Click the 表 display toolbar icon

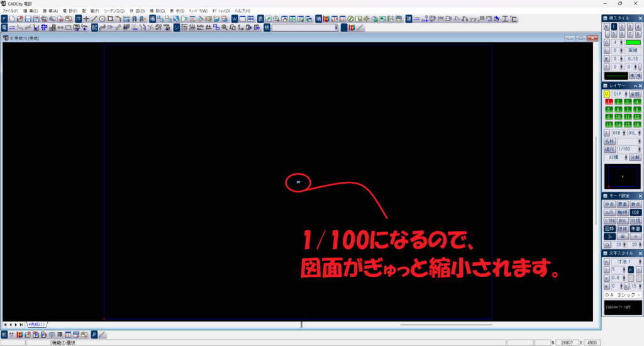pos(260,19)
